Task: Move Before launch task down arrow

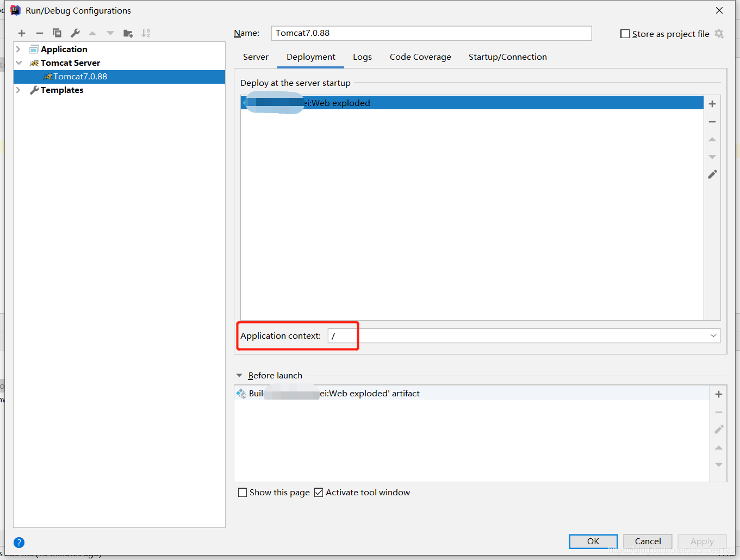Action: (719, 465)
